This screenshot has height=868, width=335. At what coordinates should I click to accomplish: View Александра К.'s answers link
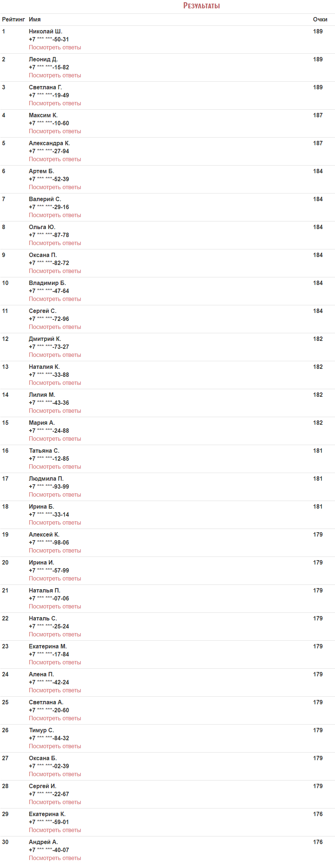coord(55,159)
